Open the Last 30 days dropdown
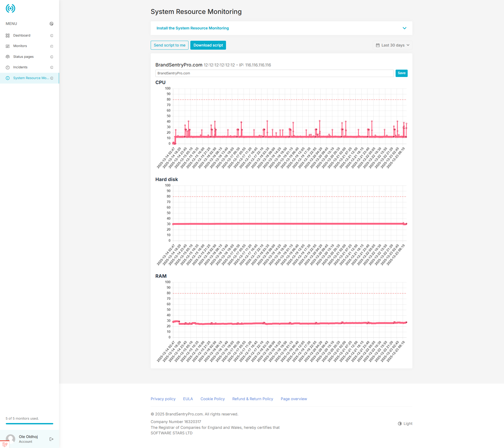Viewport: 504px width, 448px height. 392,45
